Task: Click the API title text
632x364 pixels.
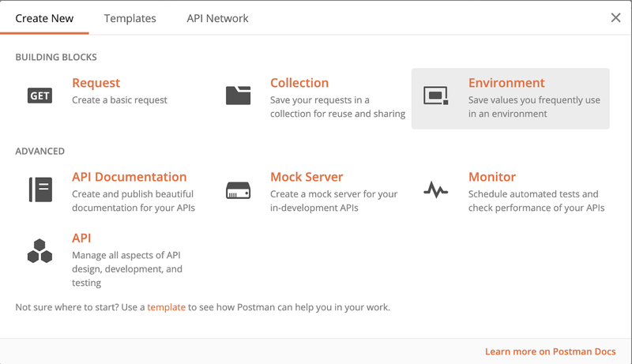Action: tap(81, 238)
